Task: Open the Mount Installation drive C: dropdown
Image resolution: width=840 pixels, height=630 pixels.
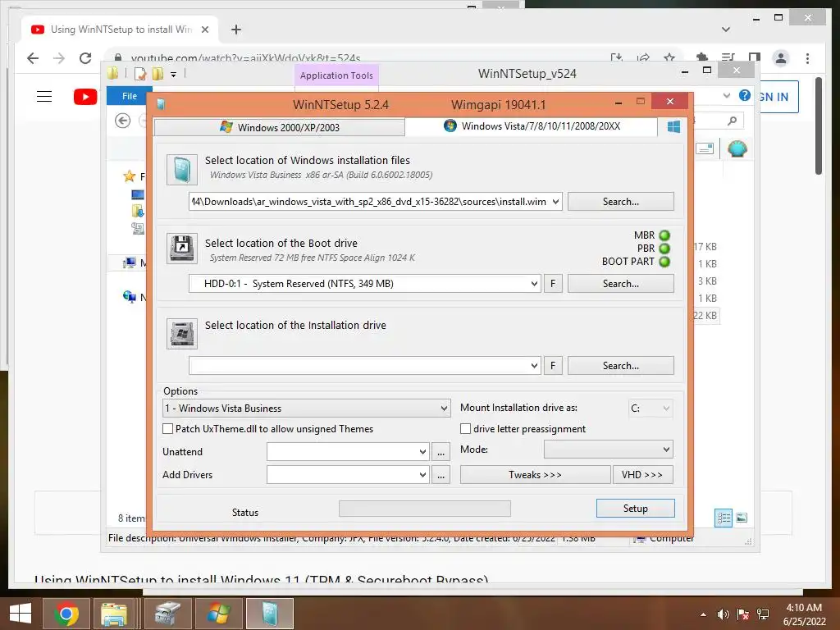Action: 651,409
